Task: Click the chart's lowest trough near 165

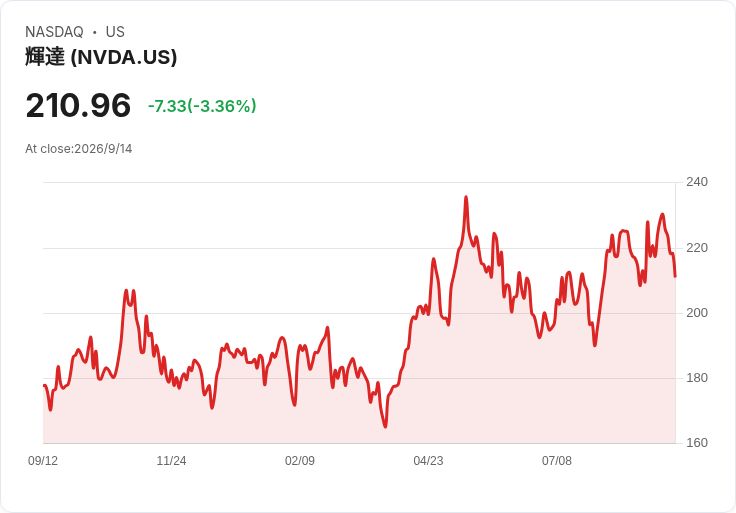Action: [x=385, y=427]
